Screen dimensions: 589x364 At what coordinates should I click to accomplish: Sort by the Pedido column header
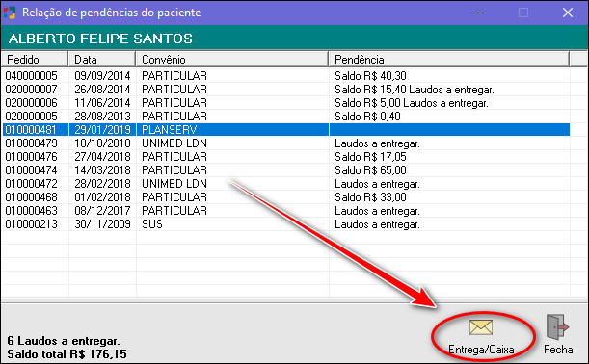click(x=35, y=60)
